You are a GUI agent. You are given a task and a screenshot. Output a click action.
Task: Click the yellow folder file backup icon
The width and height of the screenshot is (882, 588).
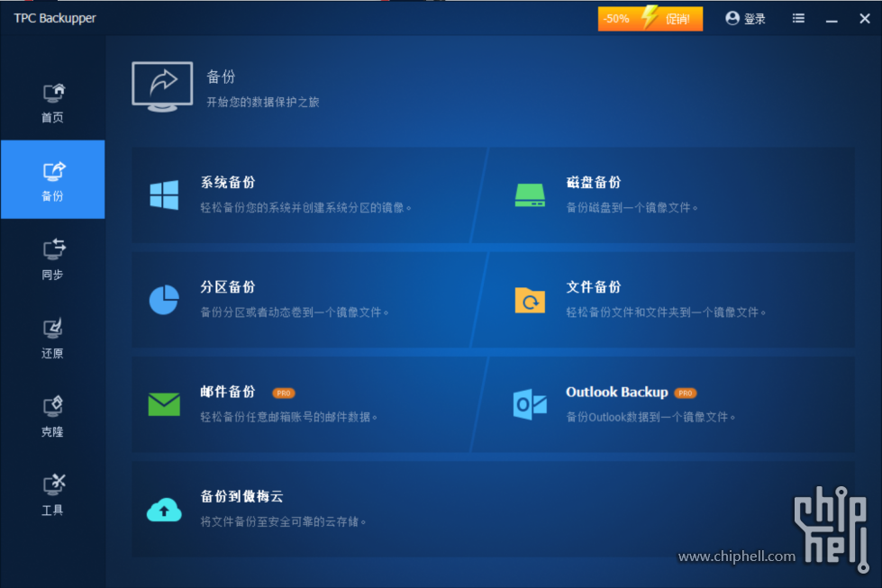[x=530, y=300]
